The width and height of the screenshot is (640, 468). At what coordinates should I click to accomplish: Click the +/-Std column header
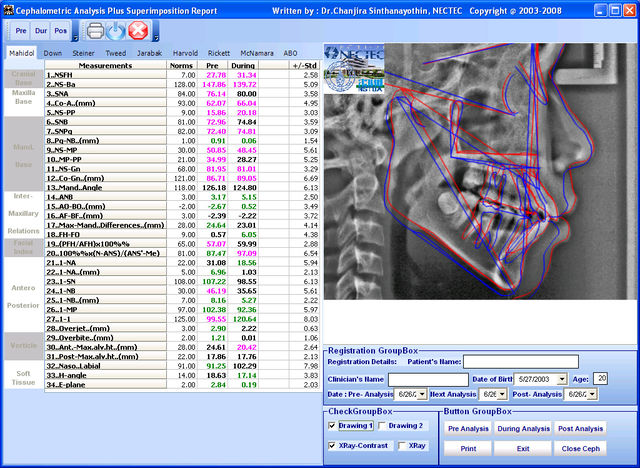click(x=304, y=65)
